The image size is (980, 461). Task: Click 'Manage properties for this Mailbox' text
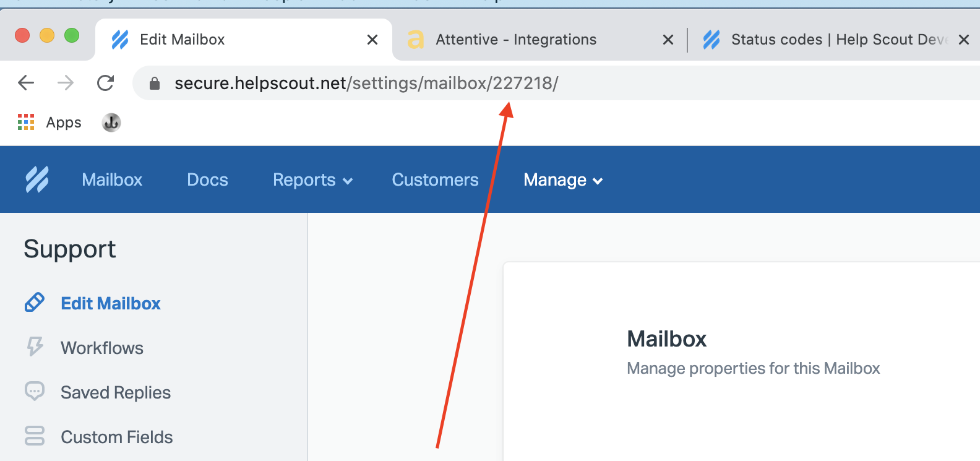(x=754, y=368)
